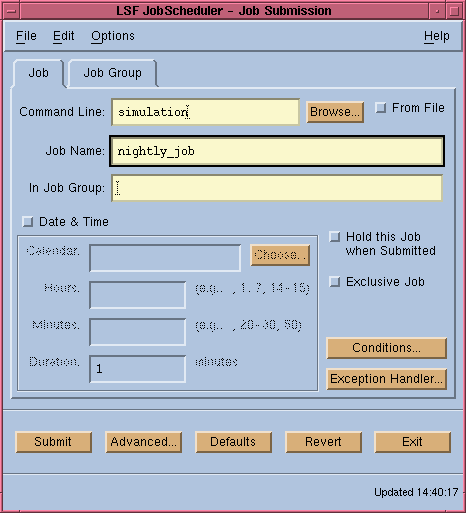Open the Exception Handler dialog
Viewport: 466px width, 513px height.
[387, 379]
